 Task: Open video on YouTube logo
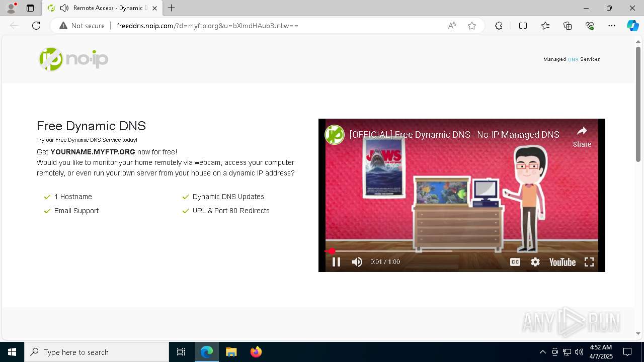[x=562, y=262]
